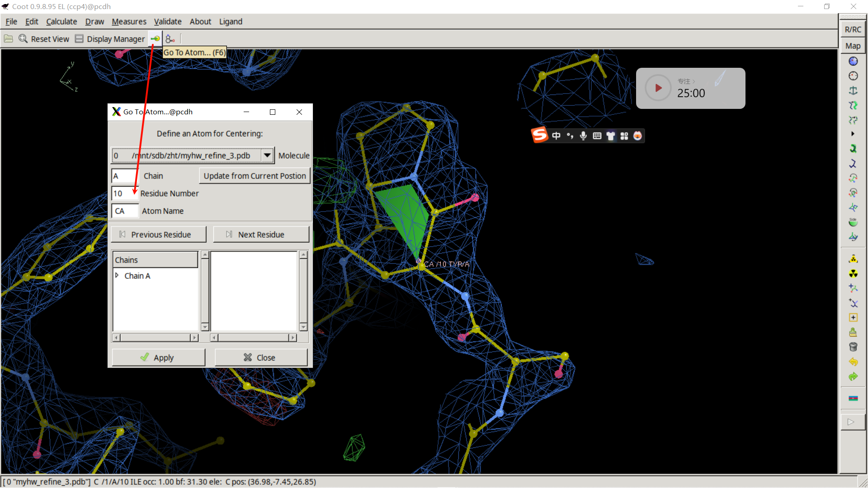Open the R/RC refinement control button
This screenshot has height=488, width=868.
click(853, 29)
